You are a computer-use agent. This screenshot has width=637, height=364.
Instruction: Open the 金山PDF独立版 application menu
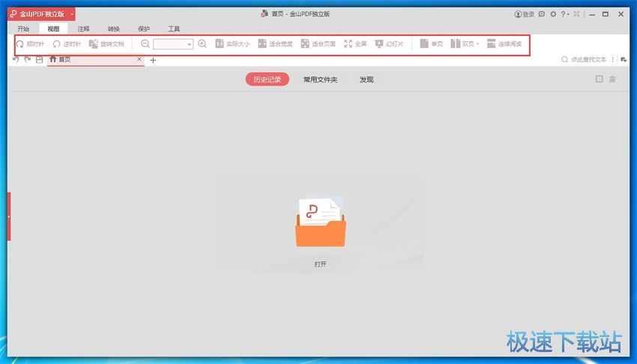pos(41,14)
